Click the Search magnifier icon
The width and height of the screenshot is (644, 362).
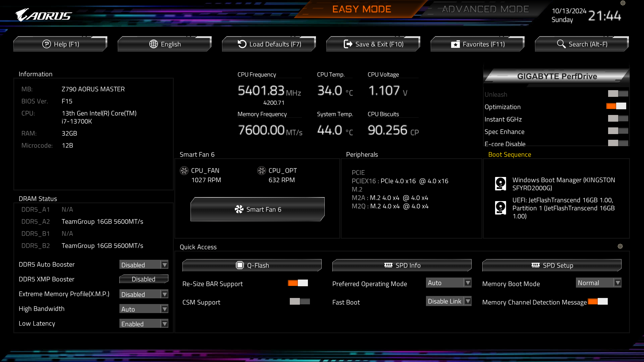tap(561, 44)
